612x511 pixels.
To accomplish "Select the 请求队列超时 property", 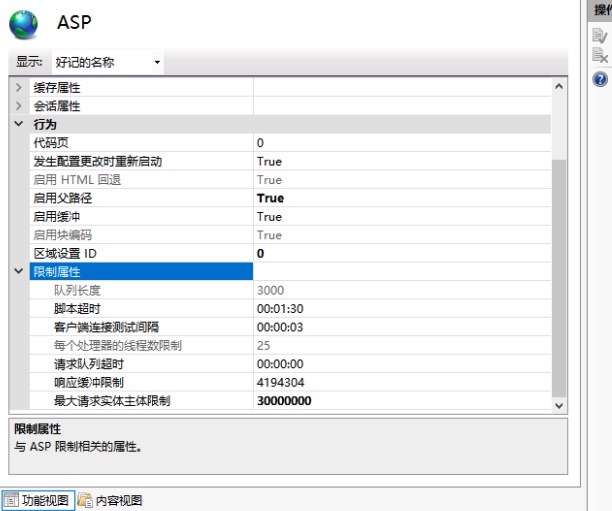I will (290, 364).
